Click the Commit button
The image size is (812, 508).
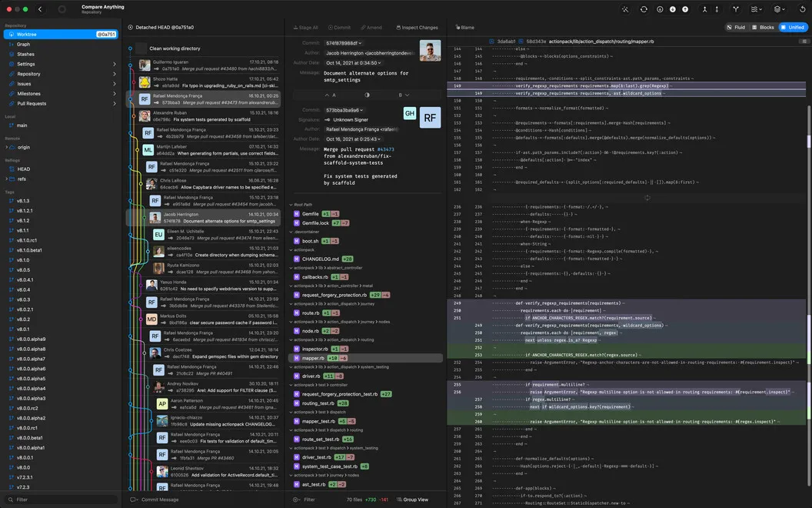(339, 28)
